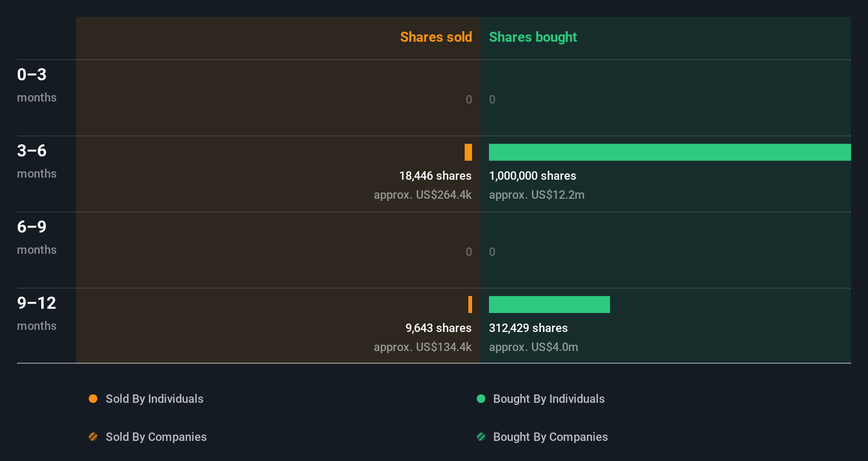Viewport: 868px width, 461px height.
Task: Click the green 312,429 shares bought bar
Action: point(549,305)
